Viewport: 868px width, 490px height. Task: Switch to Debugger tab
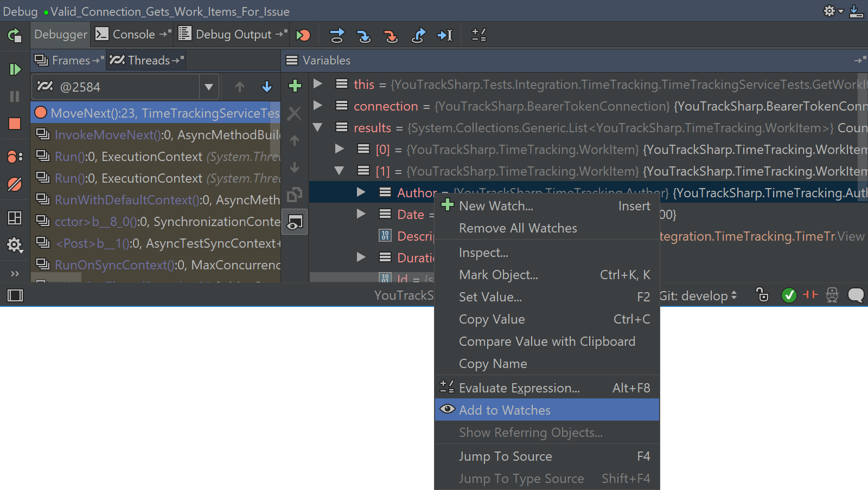tap(60, 34)
